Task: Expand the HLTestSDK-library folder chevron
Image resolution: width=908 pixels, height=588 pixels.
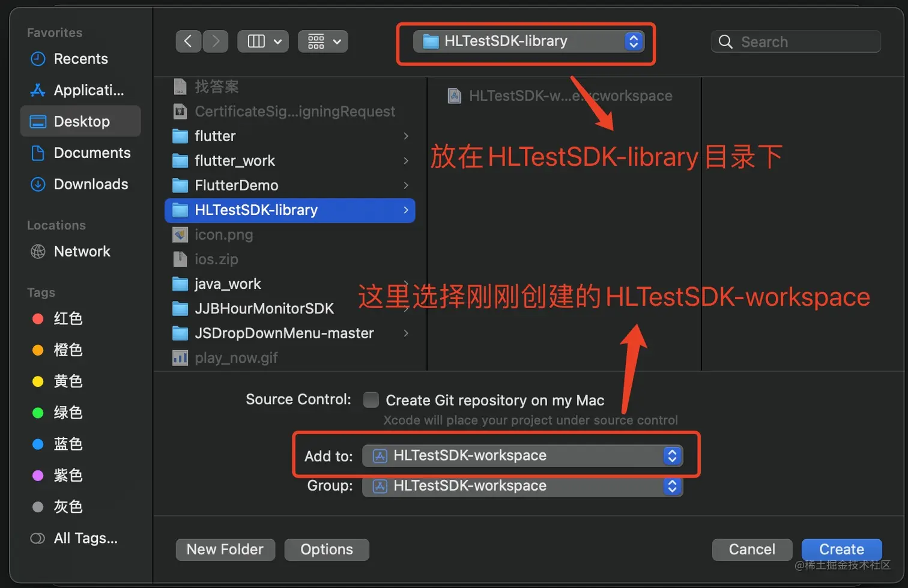Action: (406, 210)
